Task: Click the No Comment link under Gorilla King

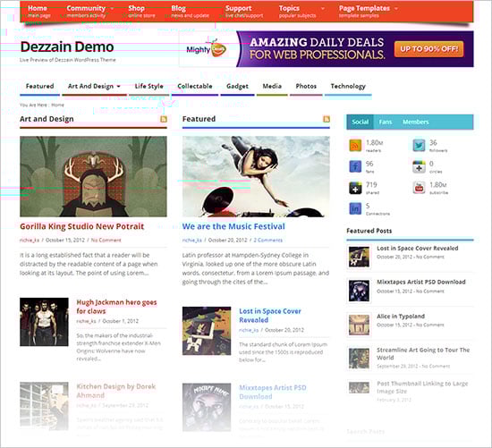Action: click(x=106, y=240)
